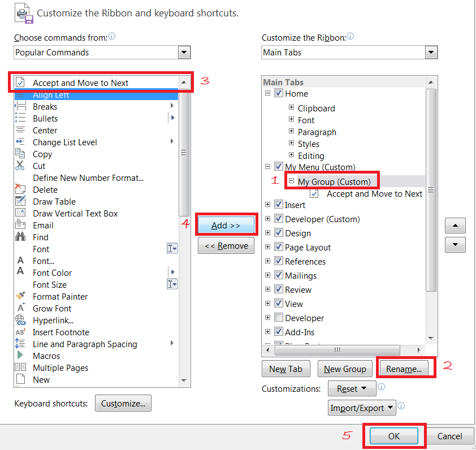
Task: Enable the unchecked Developer tab checkbox
Action: (278, 318)
